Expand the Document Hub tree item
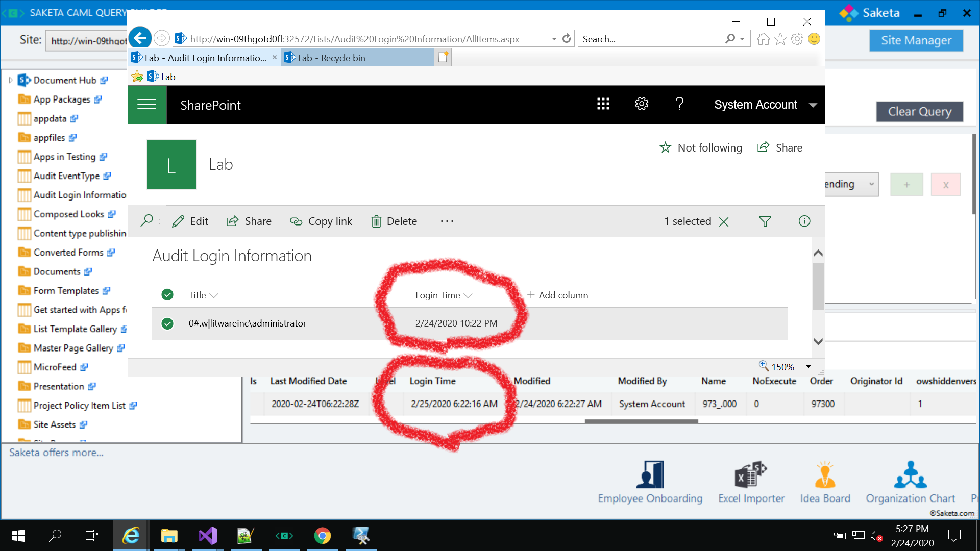980x551 pixels. tap(10, 80)
